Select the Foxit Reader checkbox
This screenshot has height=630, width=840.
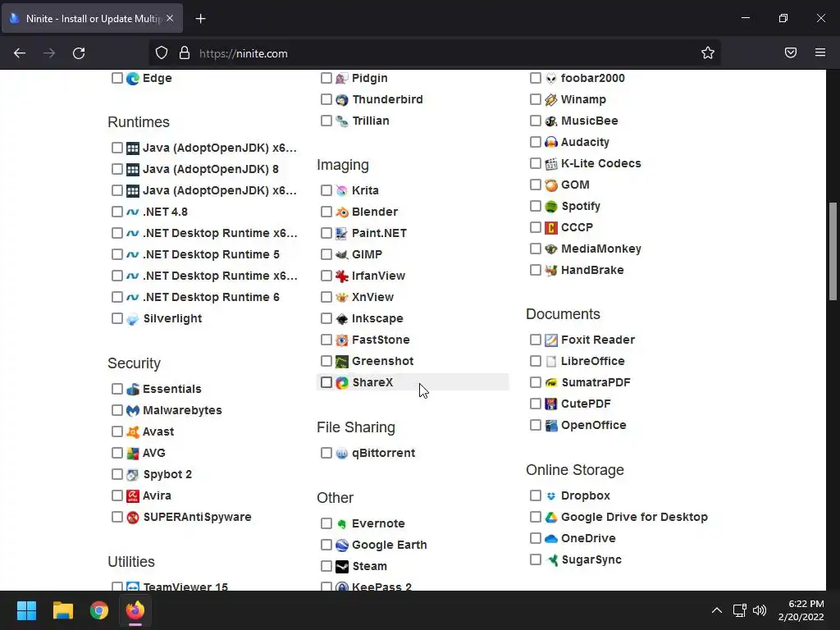[535, 339]
